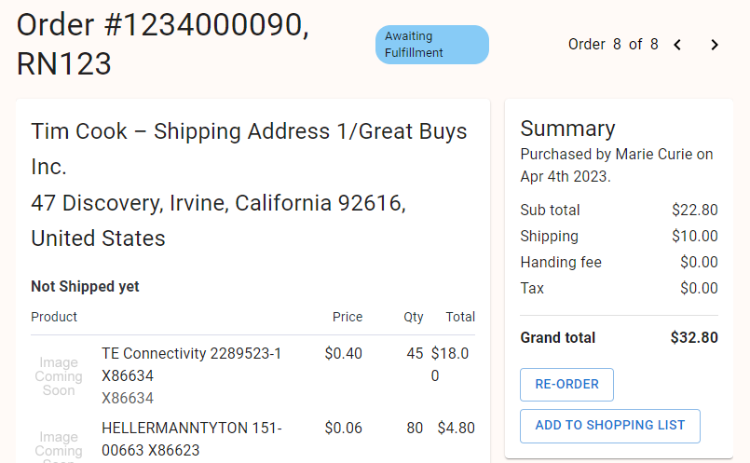Click the Awaiting Fulfillment status badge
This screenshot has width=750, height=463.
pyautogui.click(x=432, y=45)
